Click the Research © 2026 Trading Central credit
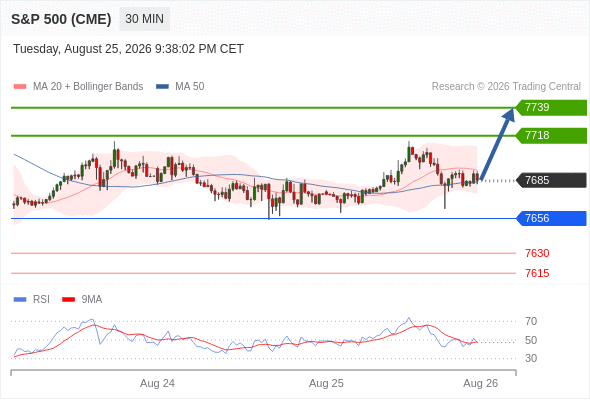The width and height of the screenshot is (590, 400). (x=506, y=87)
